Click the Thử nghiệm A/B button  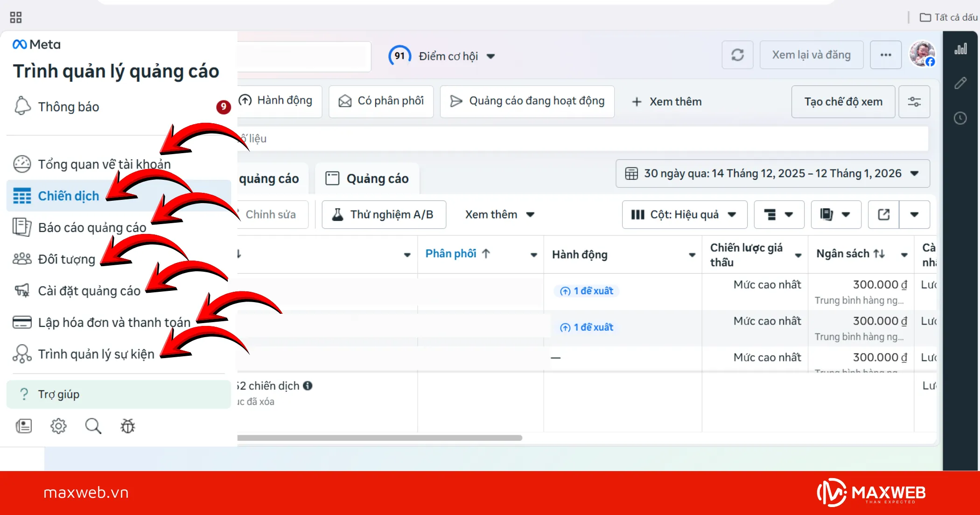384,214
